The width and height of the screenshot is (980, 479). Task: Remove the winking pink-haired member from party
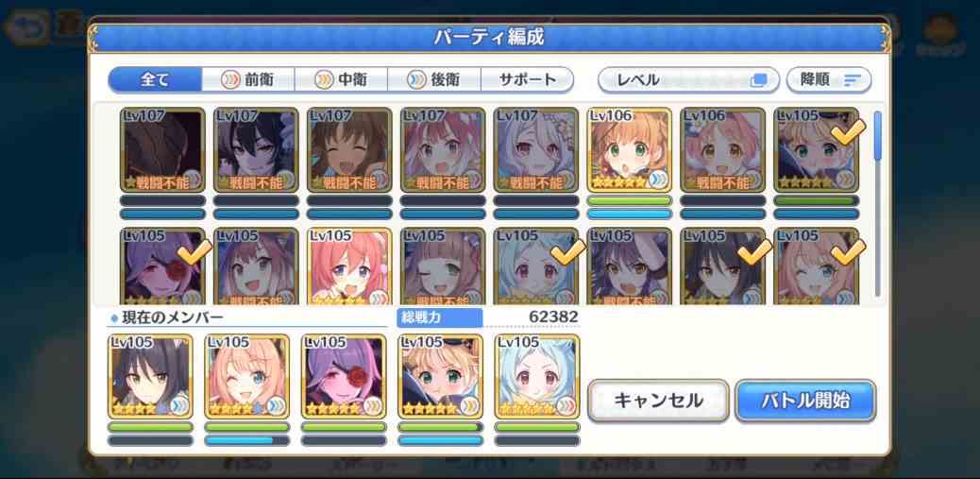[x=246, y=377]
